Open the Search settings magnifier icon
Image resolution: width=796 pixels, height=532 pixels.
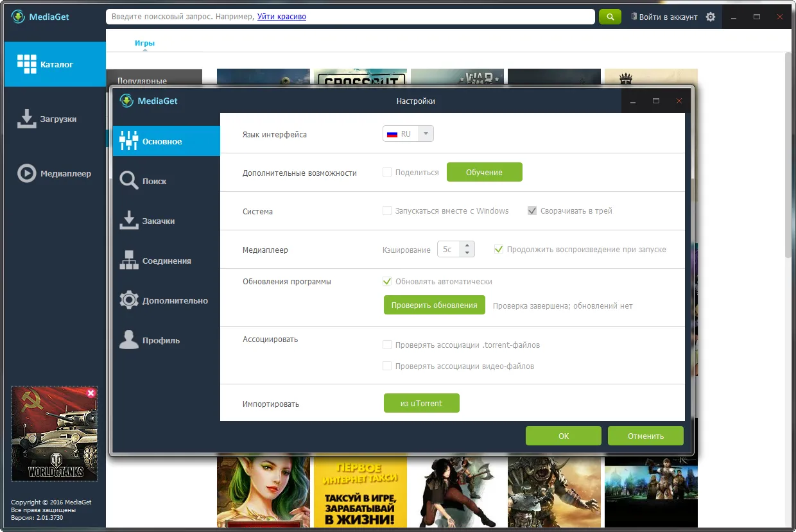(128, 181)
